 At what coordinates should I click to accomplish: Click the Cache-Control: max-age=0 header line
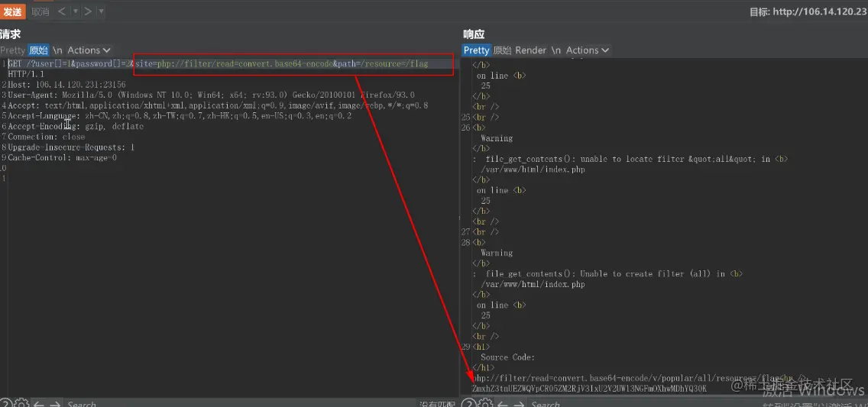[x=62, y=157]
